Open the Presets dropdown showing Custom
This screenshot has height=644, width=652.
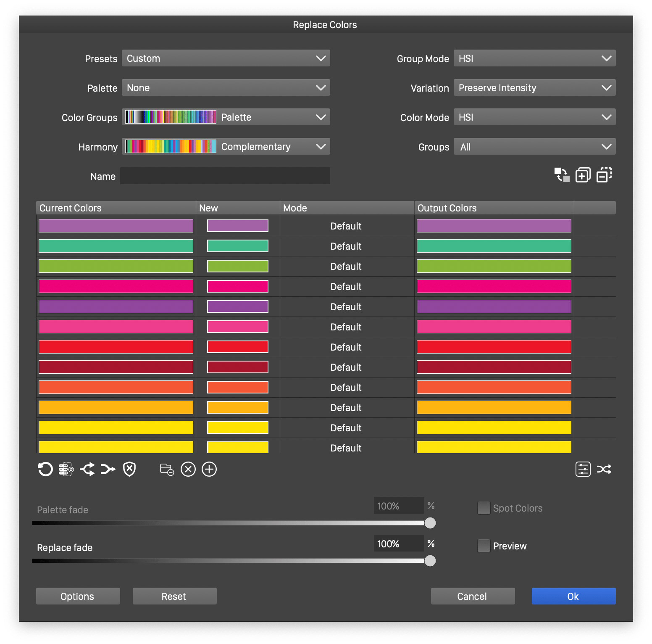coord(226,58)
